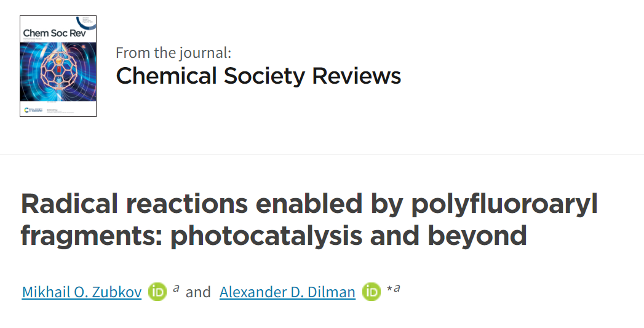644x328 pixels.
Task: Click affiliation superscript 'a' after Zubkov
Action: pyautogui.click(x=176, y=289)
